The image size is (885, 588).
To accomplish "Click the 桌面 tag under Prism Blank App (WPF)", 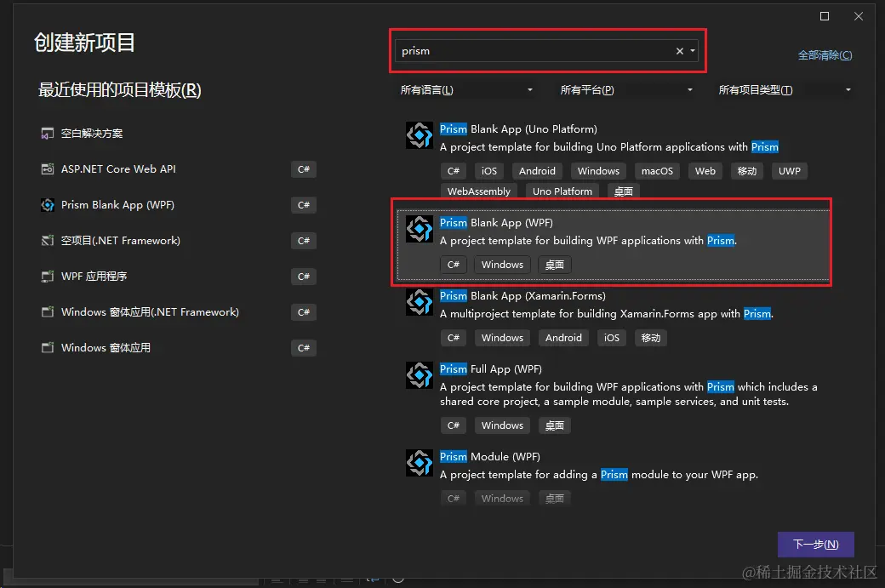I will [x=554, y=265].
